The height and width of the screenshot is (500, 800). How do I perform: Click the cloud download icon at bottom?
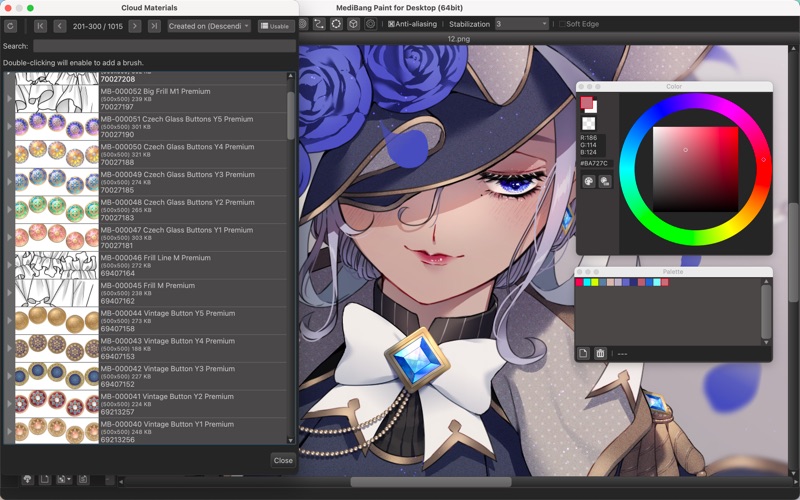click(28, 479)
